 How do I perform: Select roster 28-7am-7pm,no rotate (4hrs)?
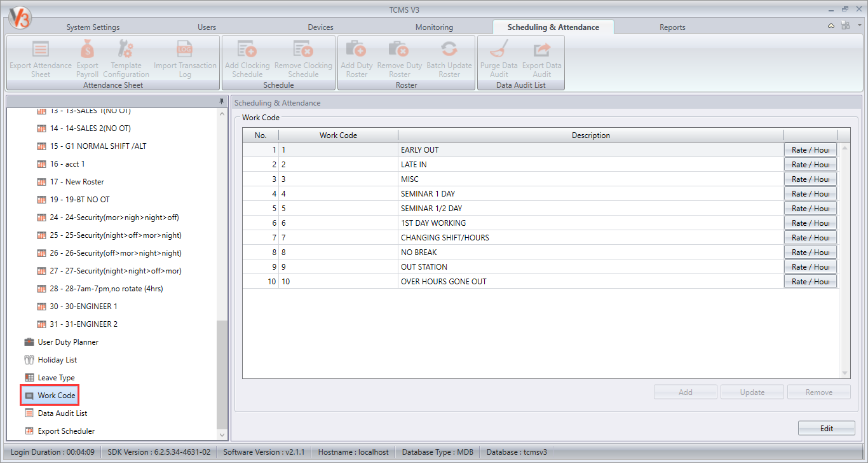pyautogui.click(x=106, y=289)
